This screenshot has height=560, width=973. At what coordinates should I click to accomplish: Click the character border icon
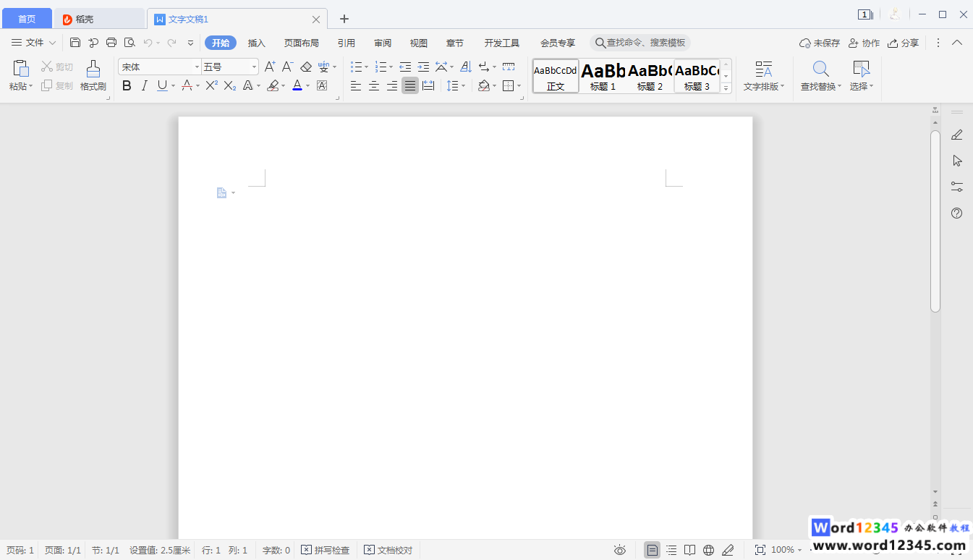click(322, 85)
